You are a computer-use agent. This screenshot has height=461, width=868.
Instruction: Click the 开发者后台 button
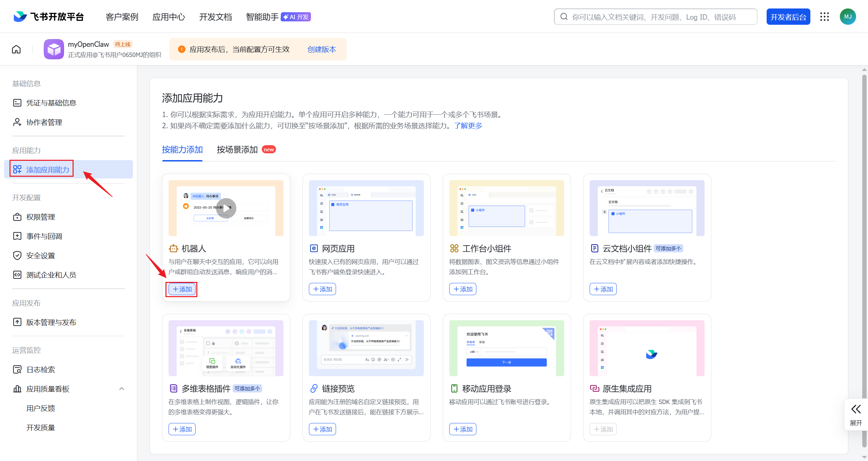[788, 17]
